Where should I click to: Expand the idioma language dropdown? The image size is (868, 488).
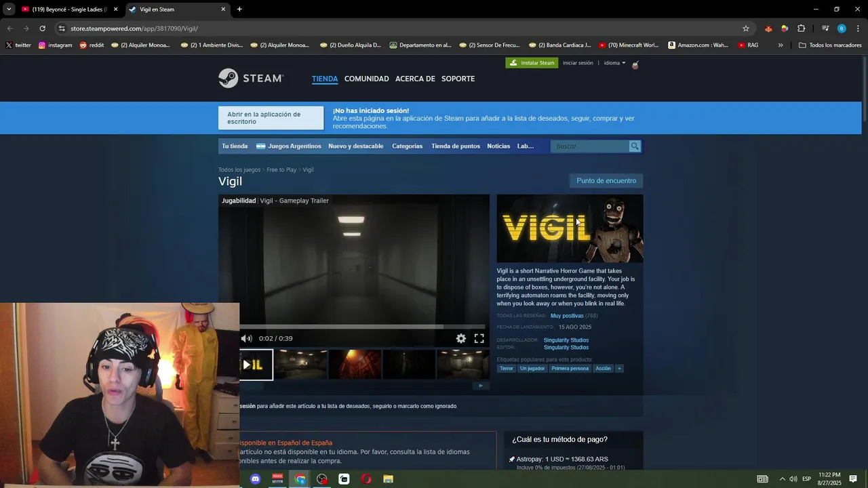pyautogui.click(x=615, y=63)
